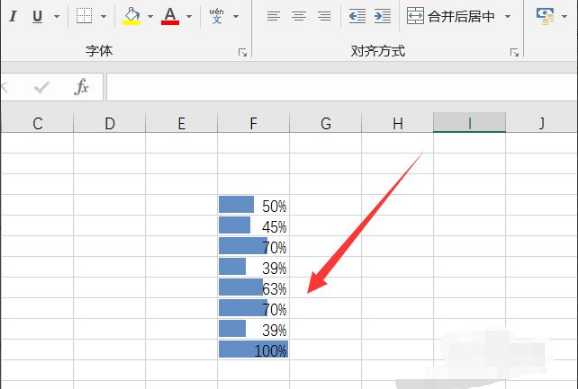Click accounting number format icon
578x389 pixels.
pyautogui.click(x=545, y=16)
